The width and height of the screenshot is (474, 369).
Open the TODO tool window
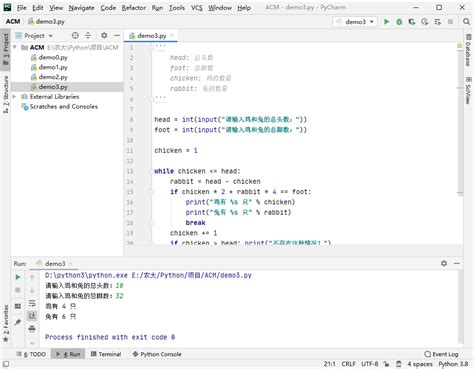point(31,354)
